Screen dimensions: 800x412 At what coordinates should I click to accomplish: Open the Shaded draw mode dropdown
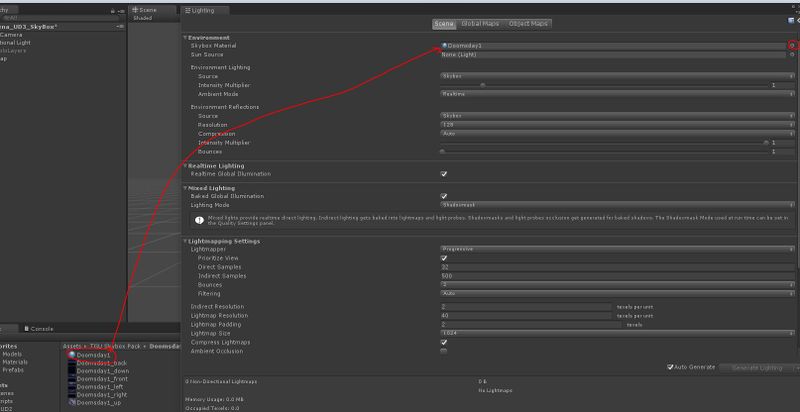tap(143, 18)
